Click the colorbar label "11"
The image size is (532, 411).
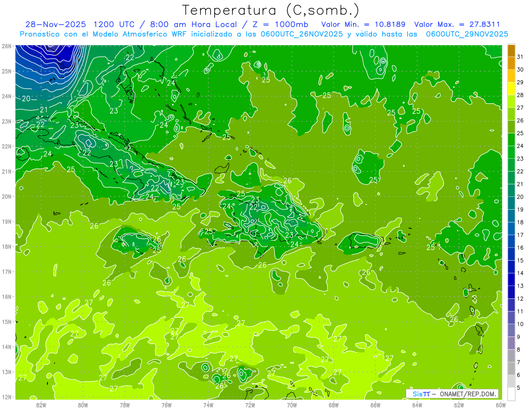coord(520,311)
